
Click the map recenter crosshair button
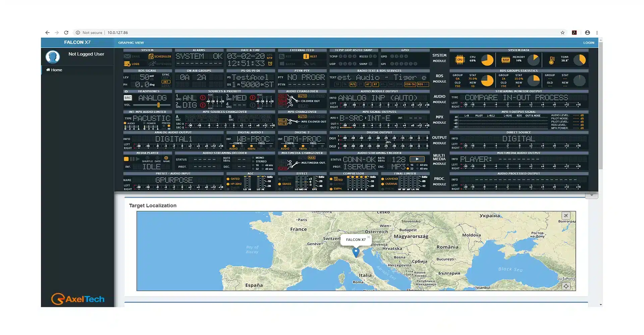coord(566,286)
